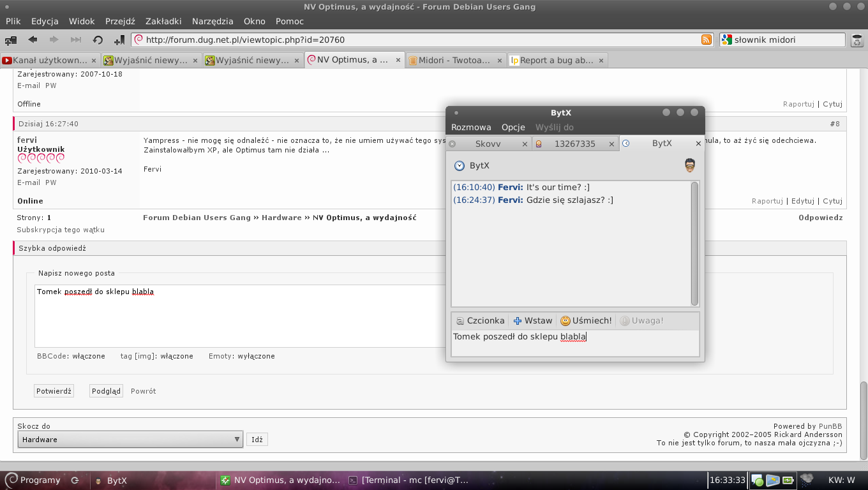Screen dimensions: 868x490
Task: Reload the page with the refresh icon
Action: 98,40
